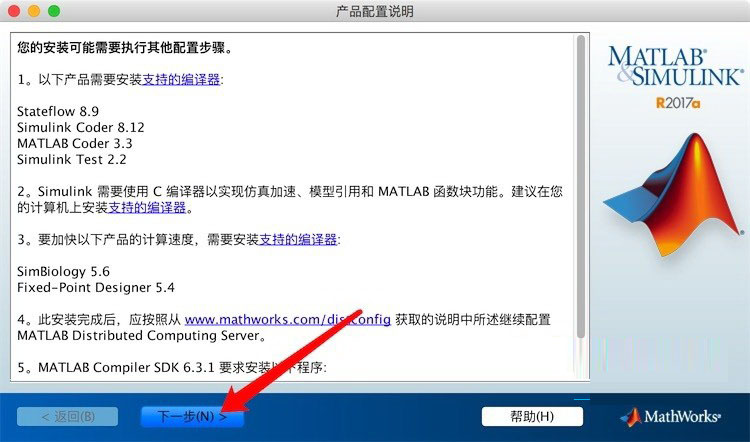This screenshot has width=750, height=442.
Task: Maximize the window using the green button
Action: 54,11
